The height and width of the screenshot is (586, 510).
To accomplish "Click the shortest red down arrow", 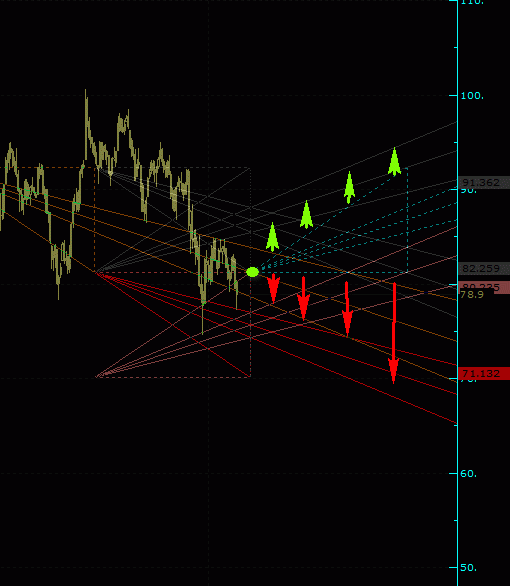I will 273,288.
